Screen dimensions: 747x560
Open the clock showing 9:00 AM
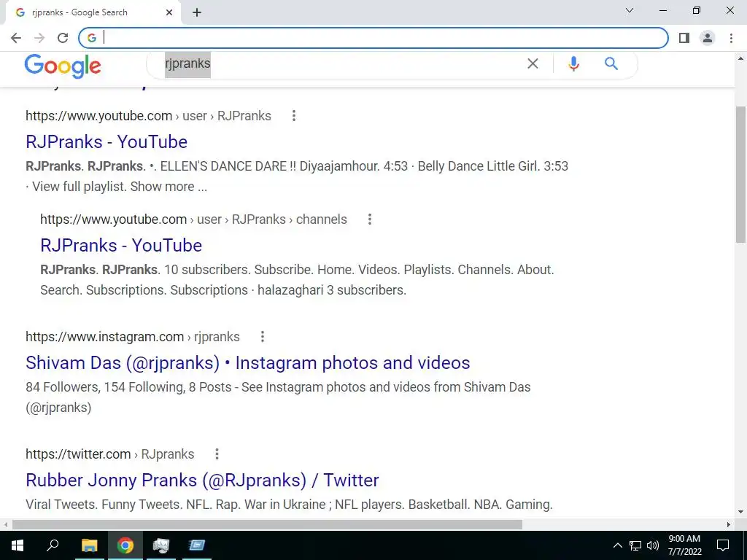point(684,545)
